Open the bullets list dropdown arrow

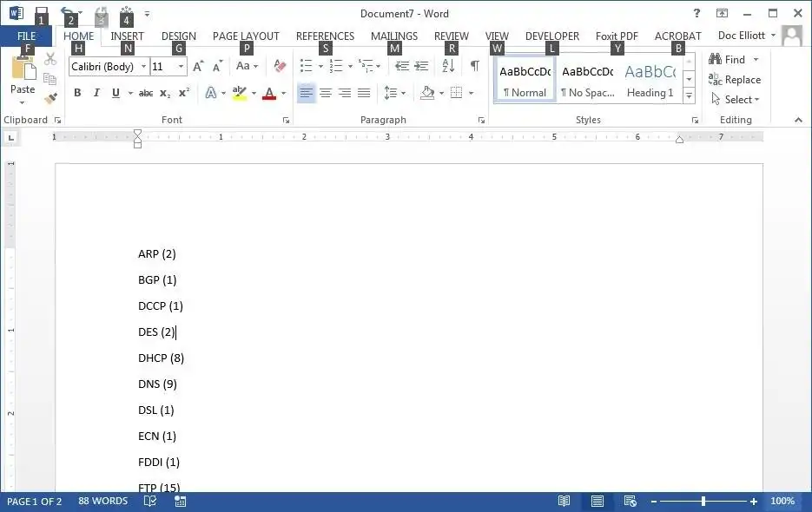[x=320, y=66]
